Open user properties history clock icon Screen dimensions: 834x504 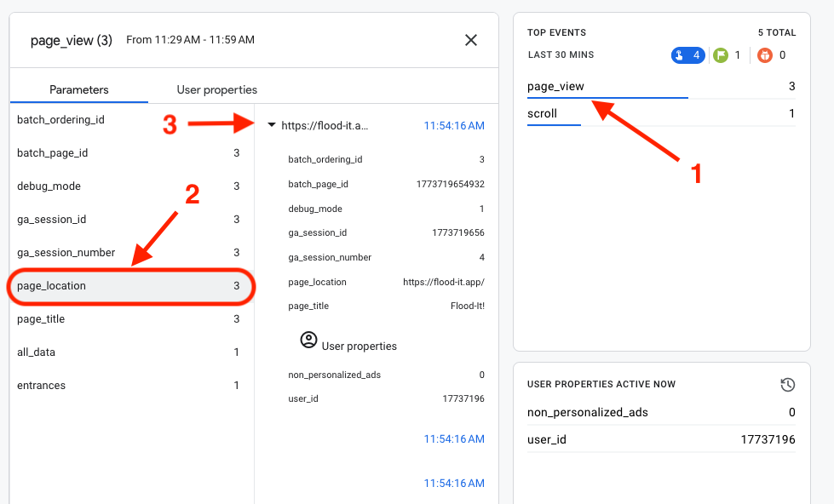pos(788,385)
